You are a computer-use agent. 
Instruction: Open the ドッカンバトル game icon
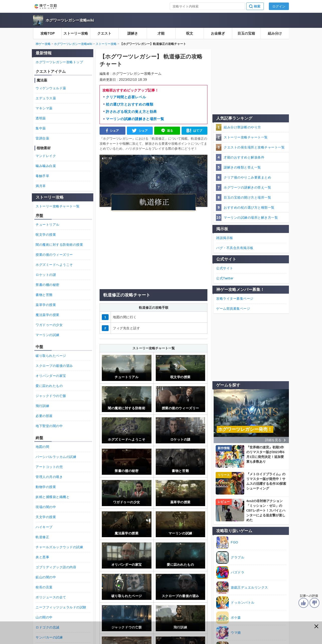[x=222, y=603]
